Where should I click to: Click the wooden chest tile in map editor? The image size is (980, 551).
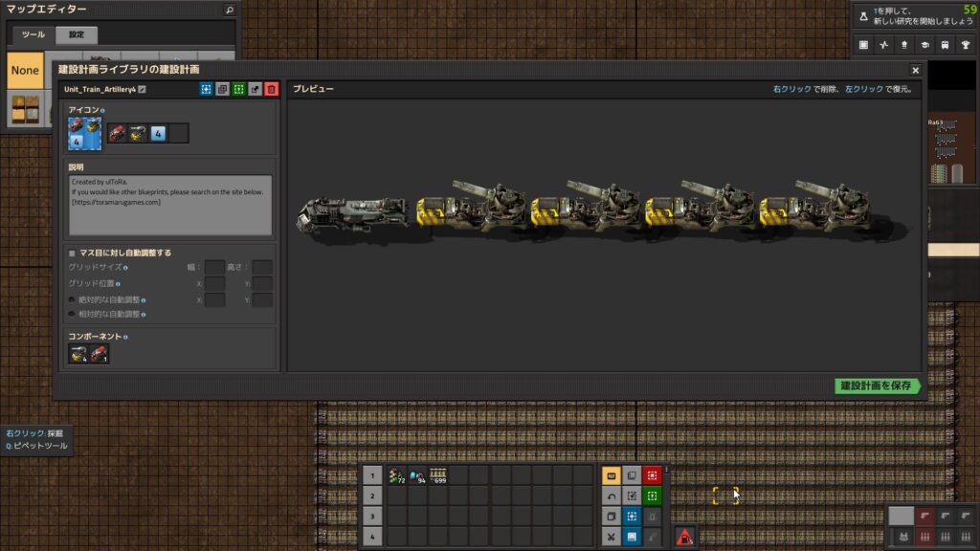[x=25, y=109]
